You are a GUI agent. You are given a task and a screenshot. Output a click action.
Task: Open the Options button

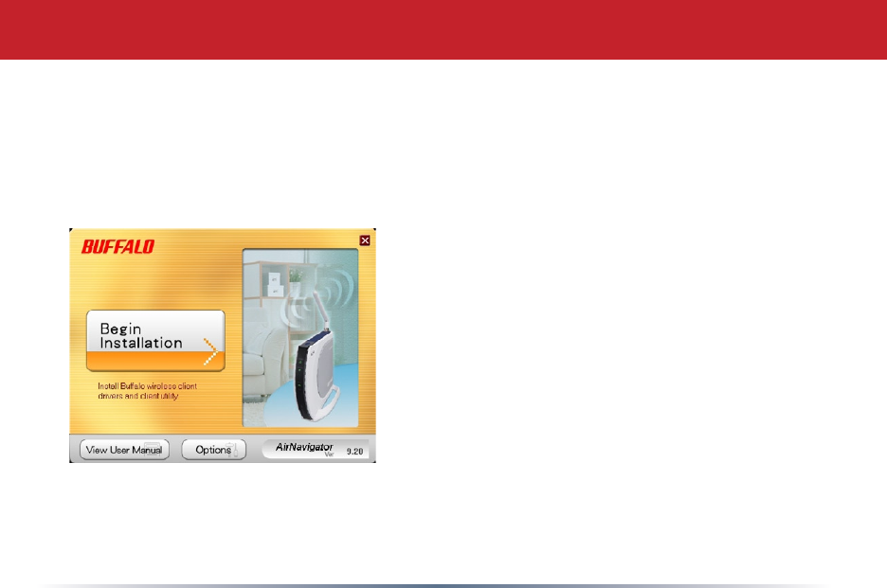coord(214,450)
